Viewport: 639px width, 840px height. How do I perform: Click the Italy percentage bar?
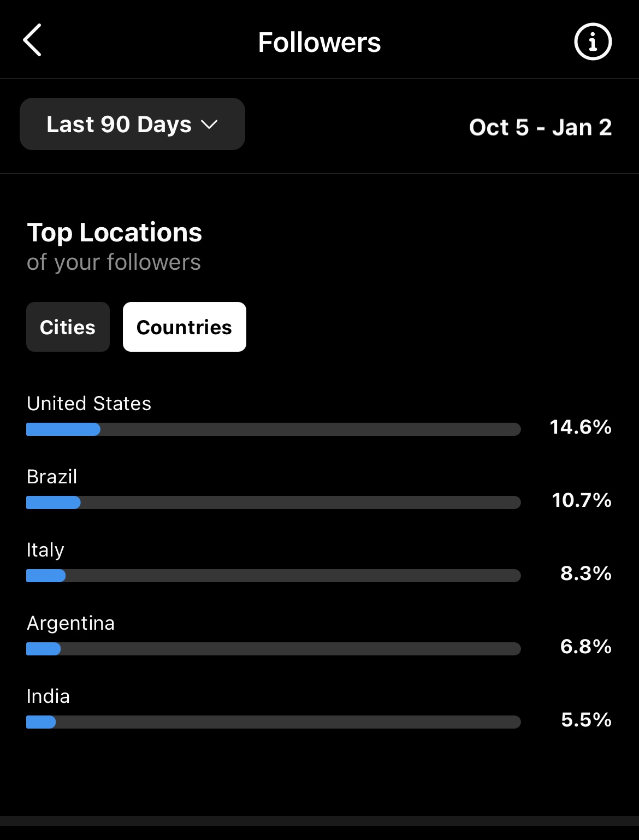(274, 576)
